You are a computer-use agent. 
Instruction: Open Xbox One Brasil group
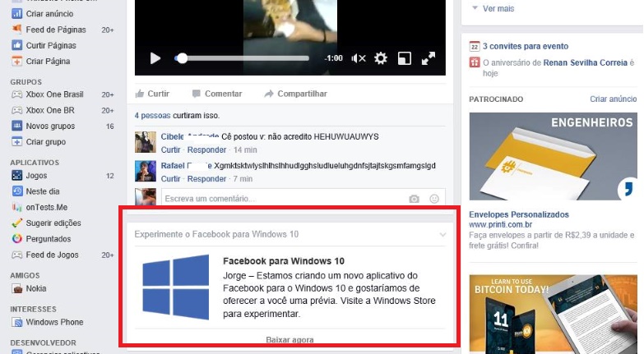[55, 94]
